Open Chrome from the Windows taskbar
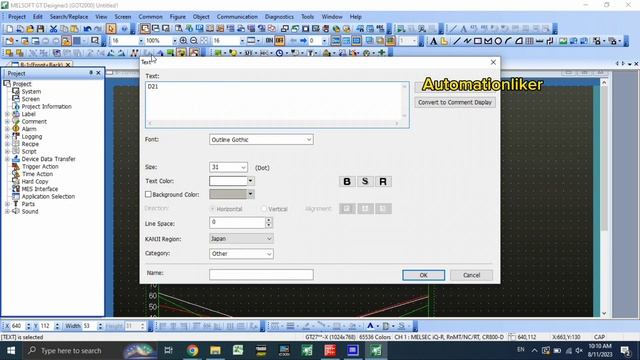The image size is (640, 360). coord(192,350)
